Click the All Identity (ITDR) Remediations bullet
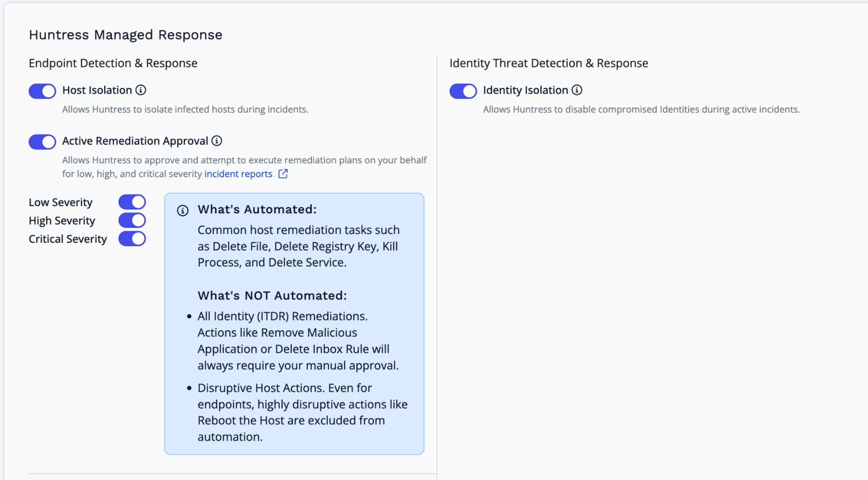 [298, 341]
